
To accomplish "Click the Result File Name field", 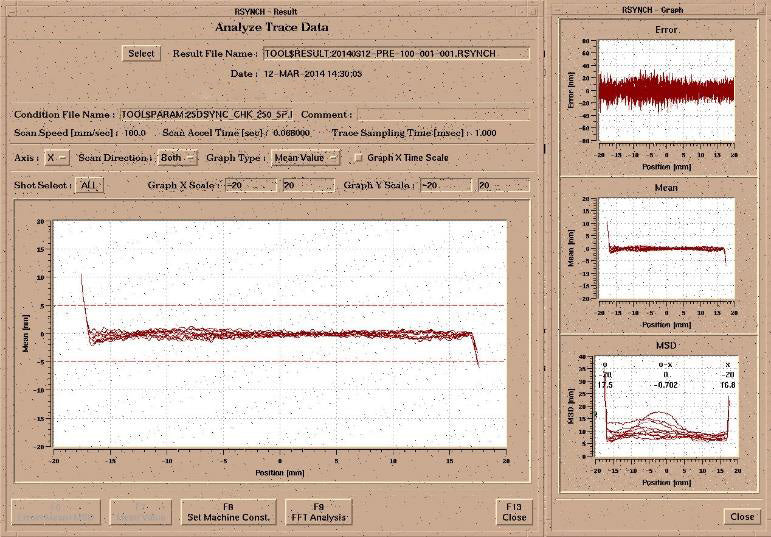I will [x=395, y=53].
